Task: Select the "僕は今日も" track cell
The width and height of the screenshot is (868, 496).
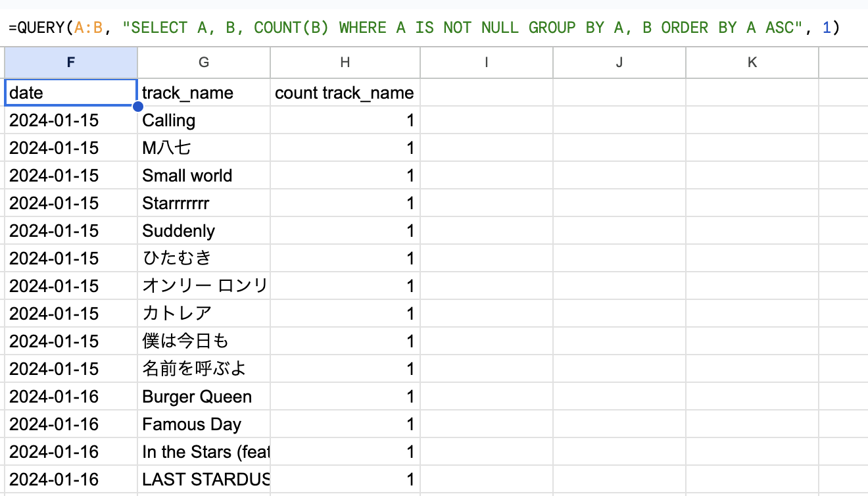Action: click(x=204, y=341)
